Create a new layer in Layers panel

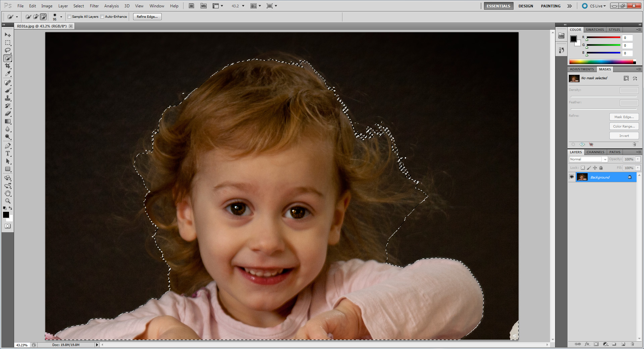click(x=623, y=344)
